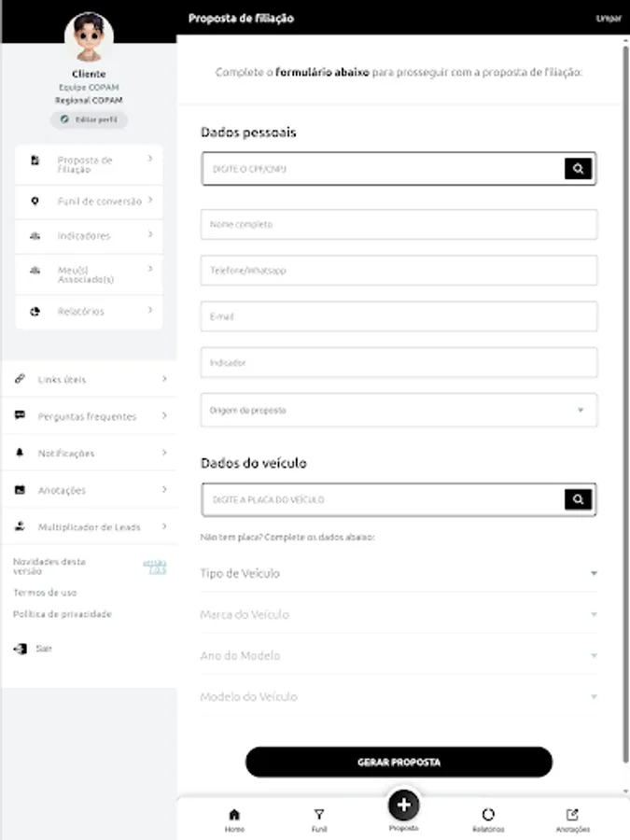Open Anotações from the bottom bar
This screenshot has height=840, width=630.
[x=572, y=815]
